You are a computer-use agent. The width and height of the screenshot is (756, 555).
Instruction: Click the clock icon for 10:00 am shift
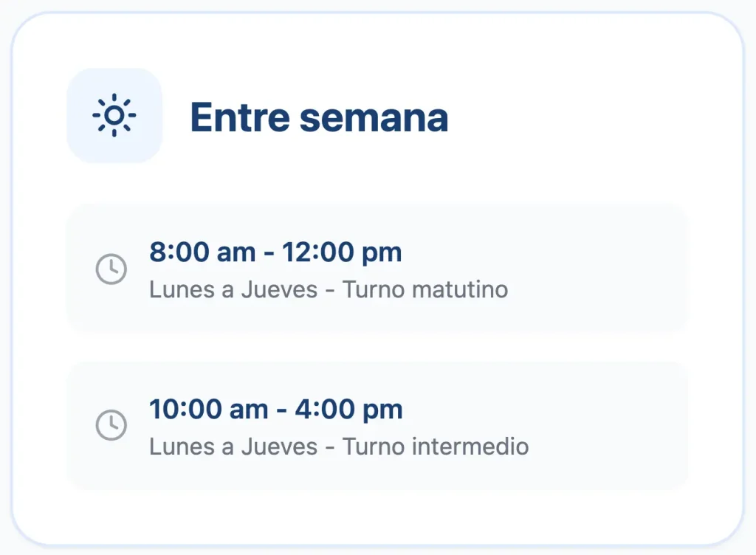point(111,425)
